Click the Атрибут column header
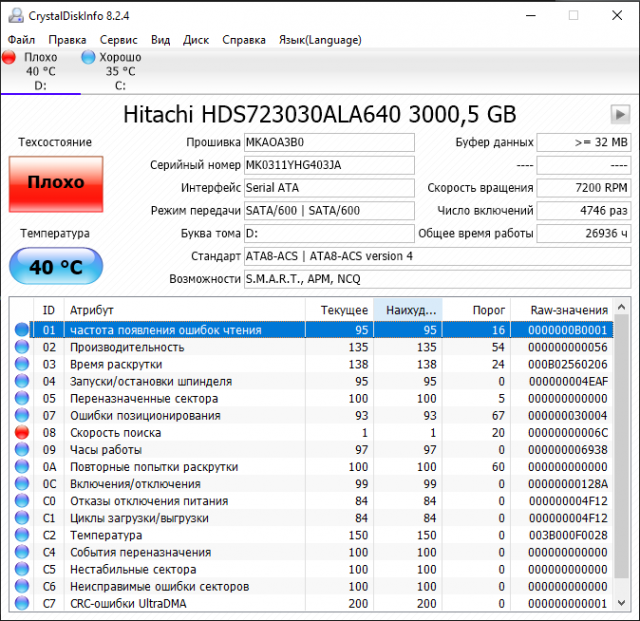Image resolution: width=640 pixels, height=621 pixels. pyautogui.click(x=184, y=310)
